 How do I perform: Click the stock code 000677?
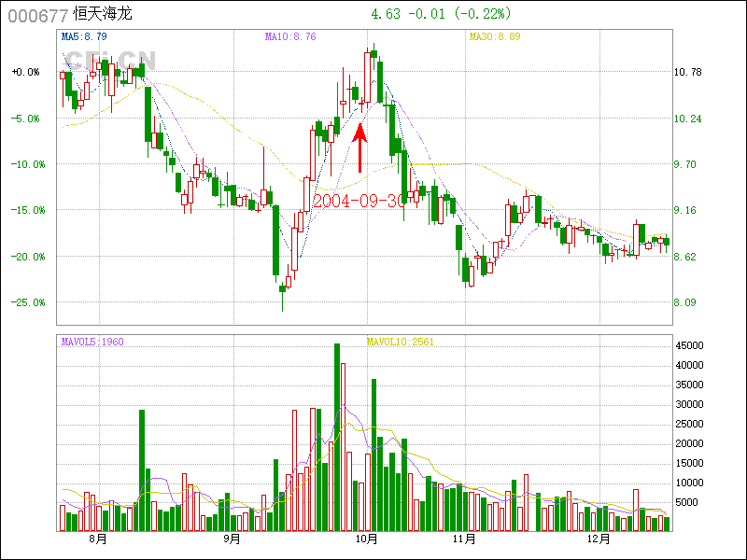[x=37, y=15]
